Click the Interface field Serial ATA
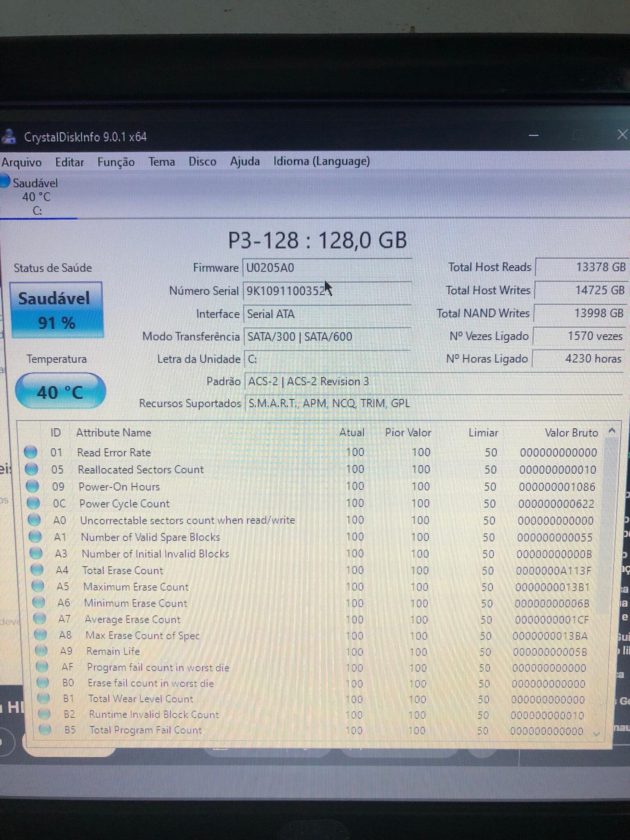 (x=327, y=314)
